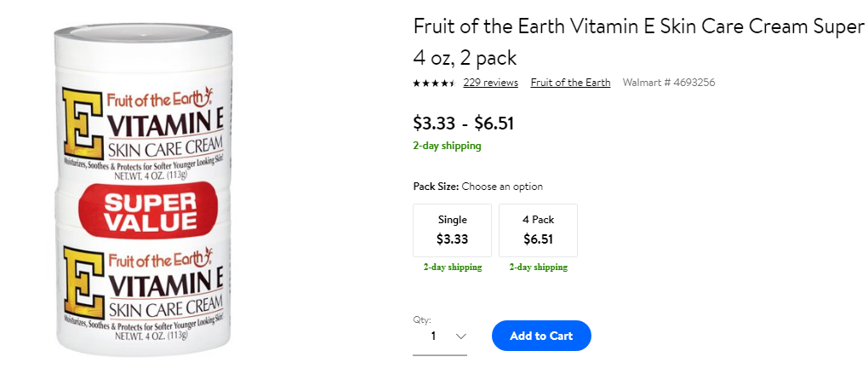Click the $3.33 - $6.51 price range
The width and height of the screenshot is (868, 374).
(x=463, y=123)
